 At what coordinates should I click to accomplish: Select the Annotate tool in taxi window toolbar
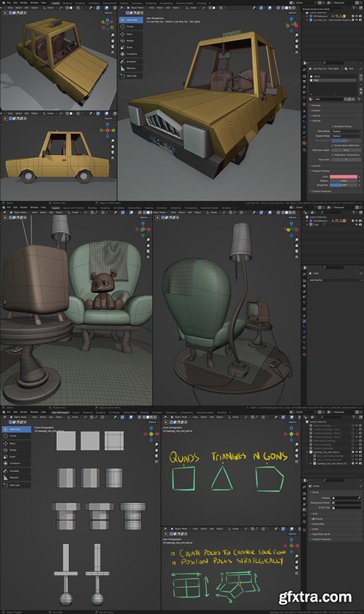point(130,61)
